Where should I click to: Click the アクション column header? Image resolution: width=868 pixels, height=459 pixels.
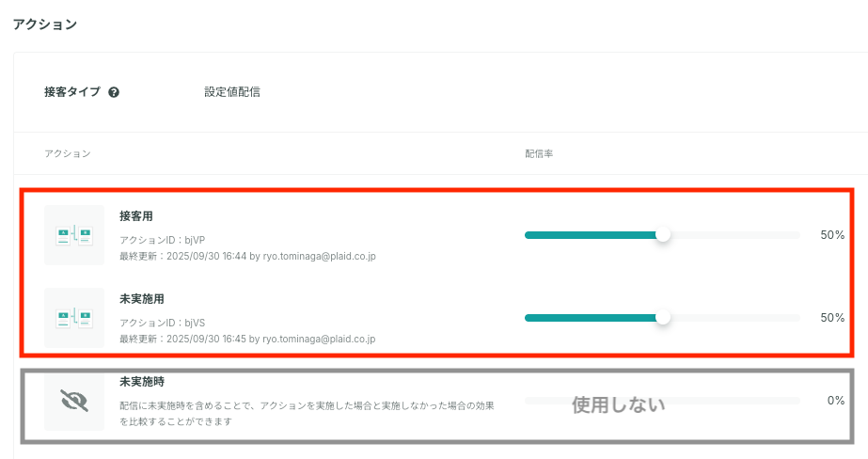[68, 153]
